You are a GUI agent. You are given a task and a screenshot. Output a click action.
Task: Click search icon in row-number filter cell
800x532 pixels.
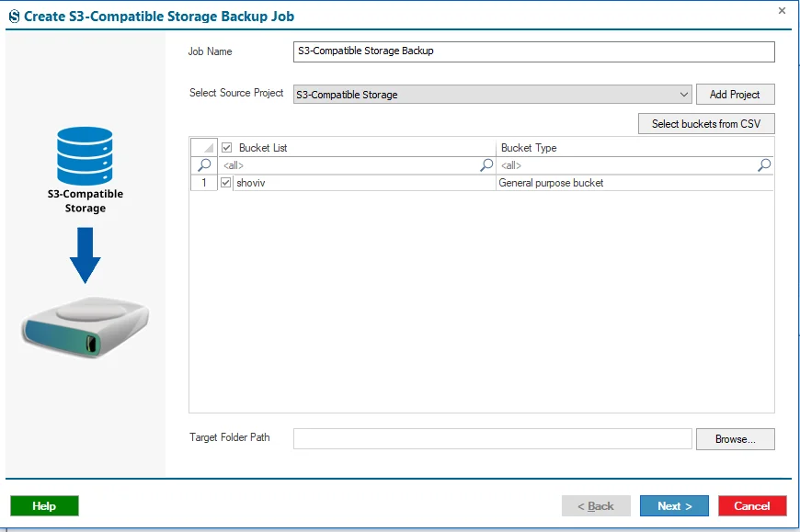(204, 165)
